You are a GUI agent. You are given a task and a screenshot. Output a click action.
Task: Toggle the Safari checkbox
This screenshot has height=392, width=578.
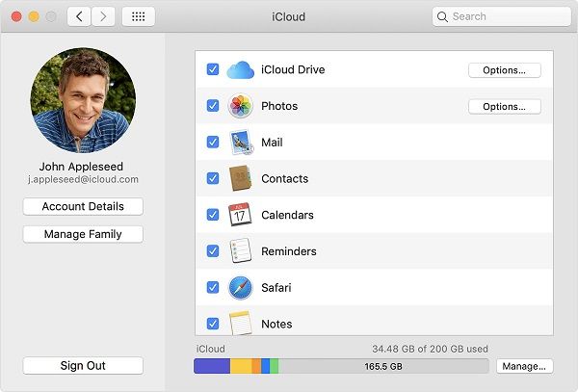pyautogui.click(x=213, y=287)
